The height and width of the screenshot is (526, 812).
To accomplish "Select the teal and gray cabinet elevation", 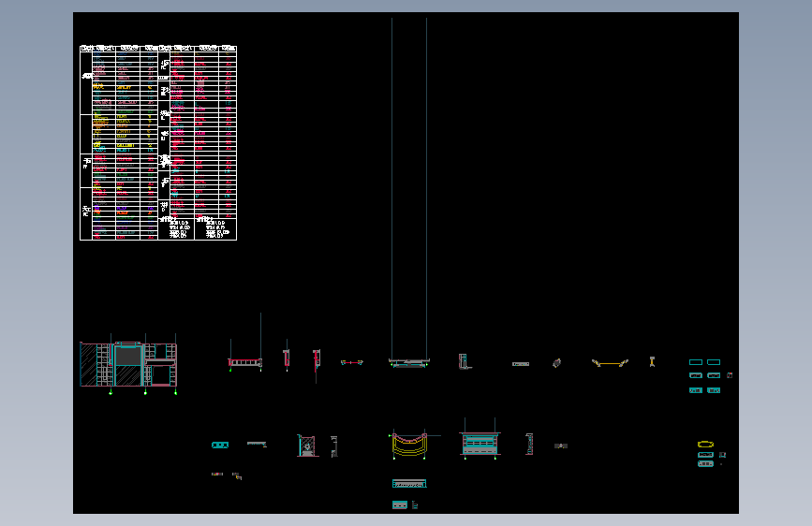I will click(x=480, y=445).
